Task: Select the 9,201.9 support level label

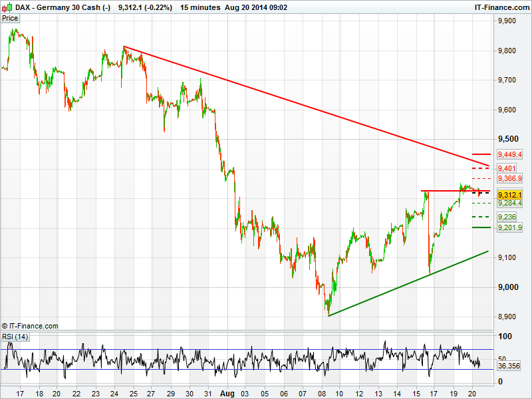Action: point(509,227)
